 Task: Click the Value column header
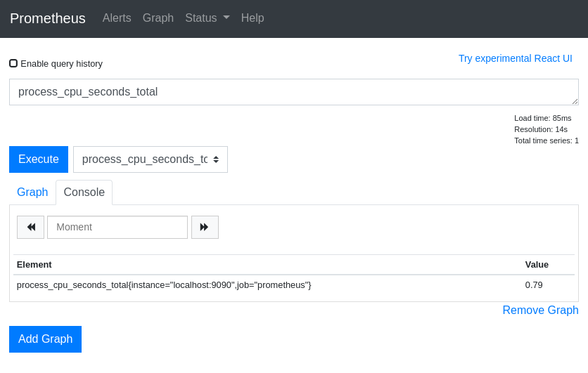(537, 264)
